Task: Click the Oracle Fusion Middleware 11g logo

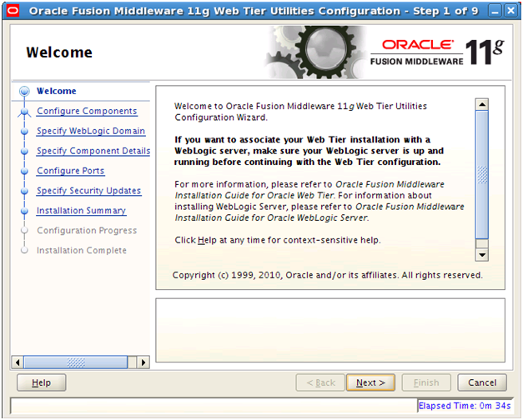Action: (437, 52)
